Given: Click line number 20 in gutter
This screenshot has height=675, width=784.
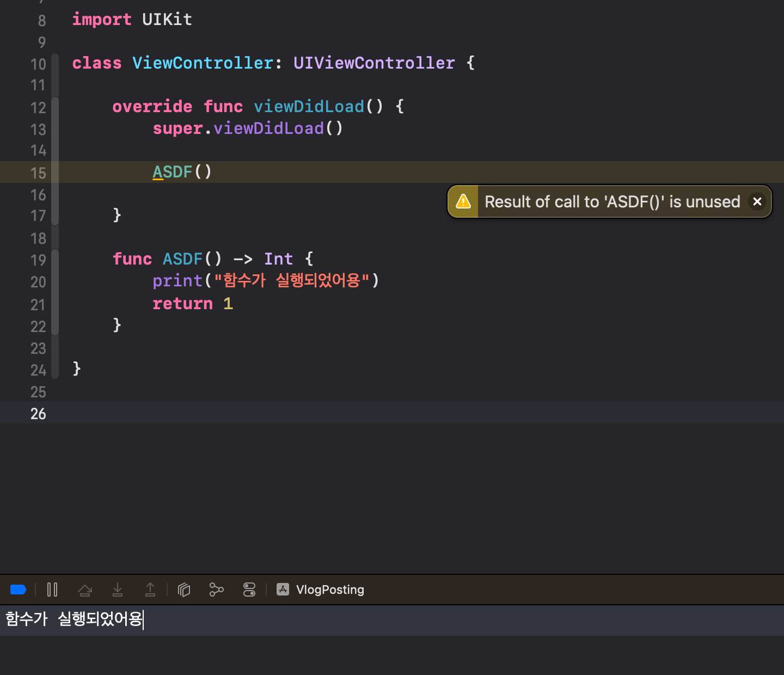Looking at the screenshot, I should (x=38, y=282).
